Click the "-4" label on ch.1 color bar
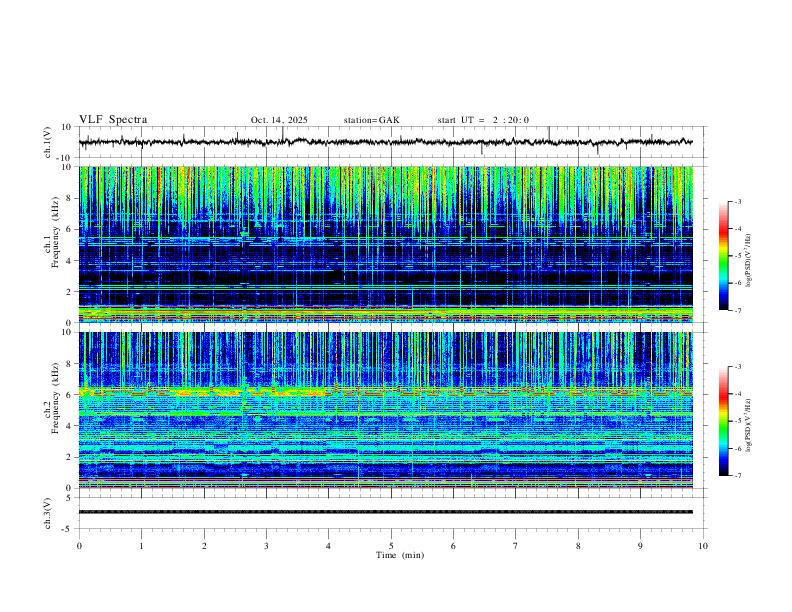The height and width of the screenshot is (612, 792). click(x=738, y=229)
